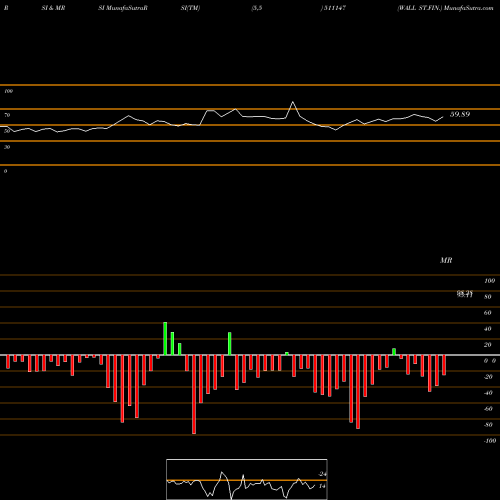Click the MR axis label 20
Image resolution: width=500 pixels, height=500 pixels.
pyautogui.click(x=487, y=345)
